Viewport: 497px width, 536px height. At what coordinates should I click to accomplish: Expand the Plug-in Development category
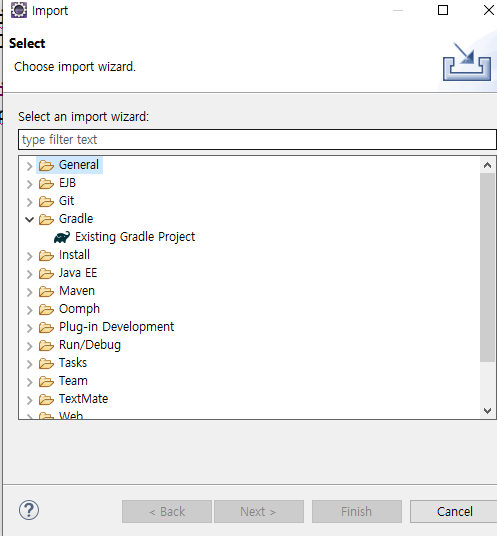(x=29, y=328)
